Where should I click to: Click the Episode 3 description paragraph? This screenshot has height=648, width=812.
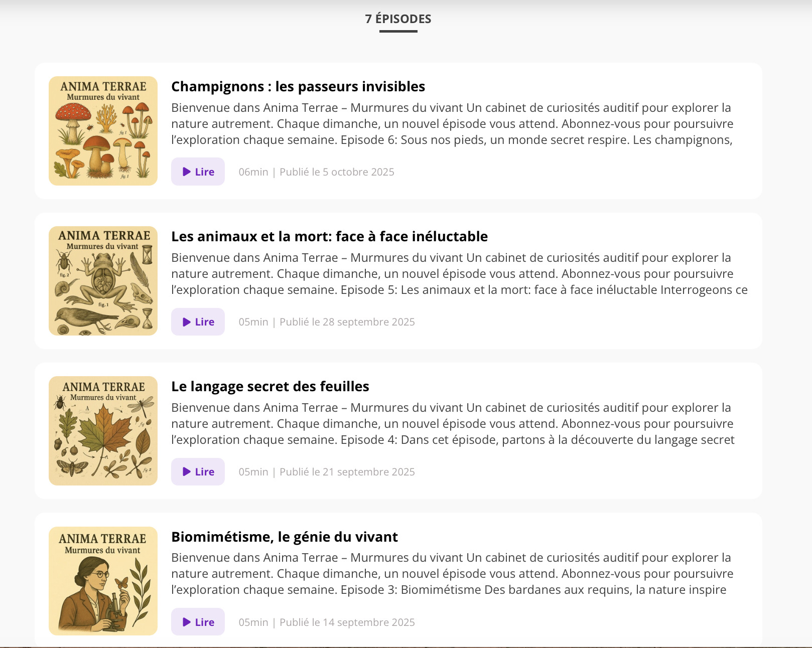click(x=452, y=574)
